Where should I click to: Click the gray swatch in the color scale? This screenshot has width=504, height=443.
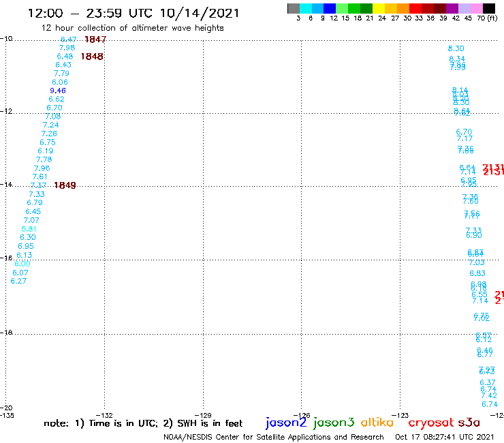(x=294, y=8)
